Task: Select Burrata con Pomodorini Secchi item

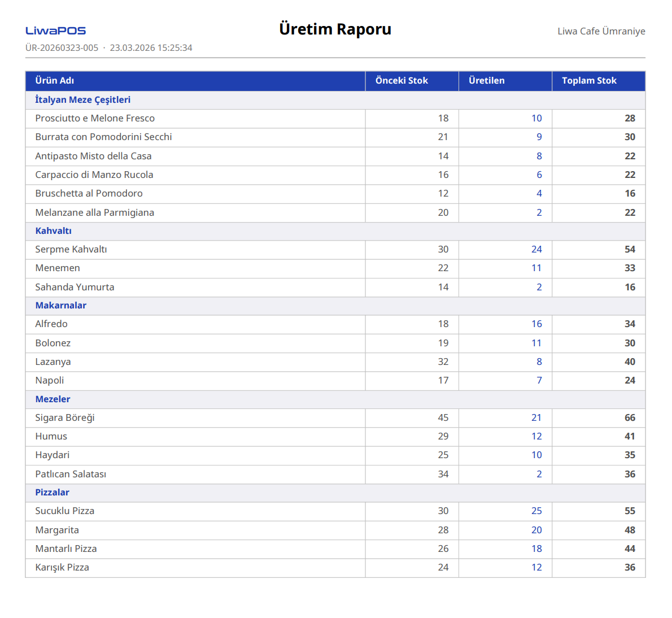Action: pos(103,137)
